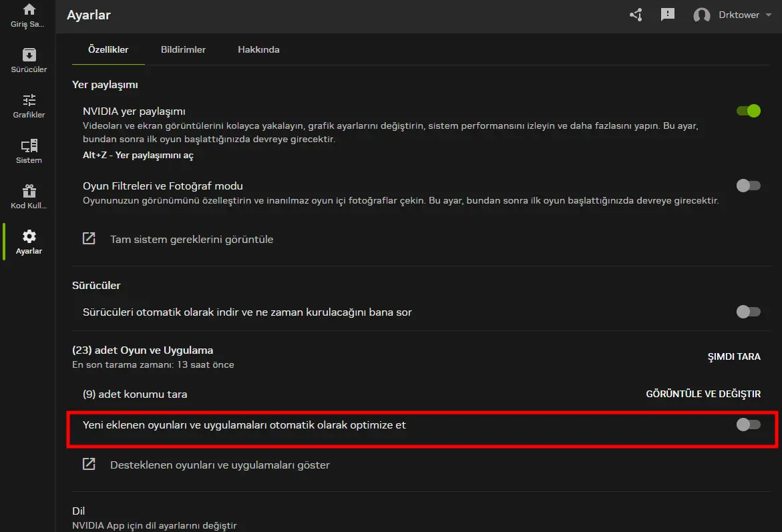Viewport: 782px width, 532px height.
Task: Open Tam sistem gereklerini görüntüle link
Action: point(192,240)
